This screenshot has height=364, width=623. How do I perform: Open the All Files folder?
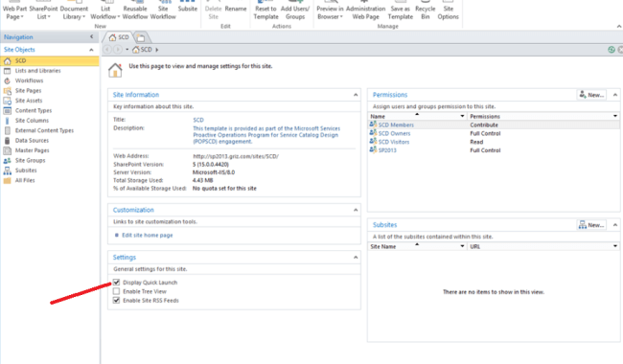[25, 180]
